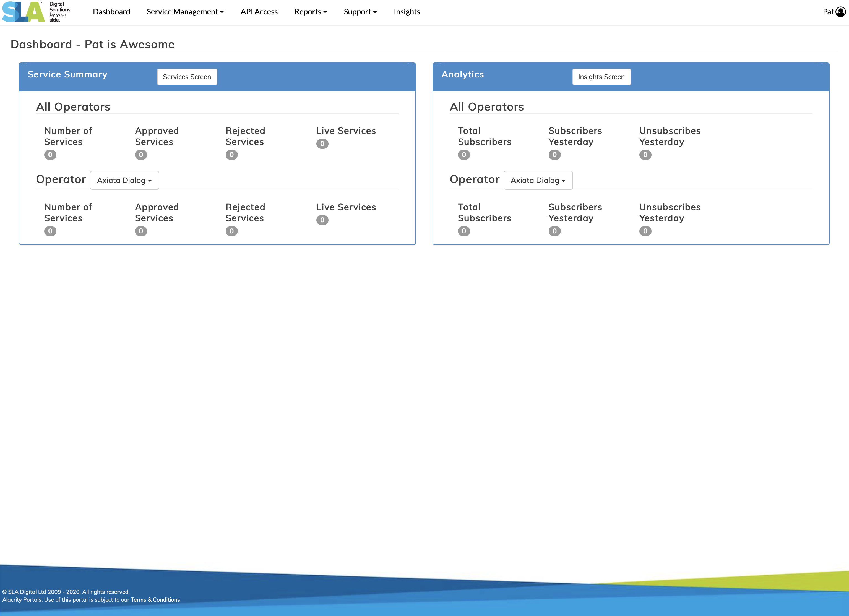Open the Terms & Conditions link
The image size is (849, 616).
click(155, 599)
